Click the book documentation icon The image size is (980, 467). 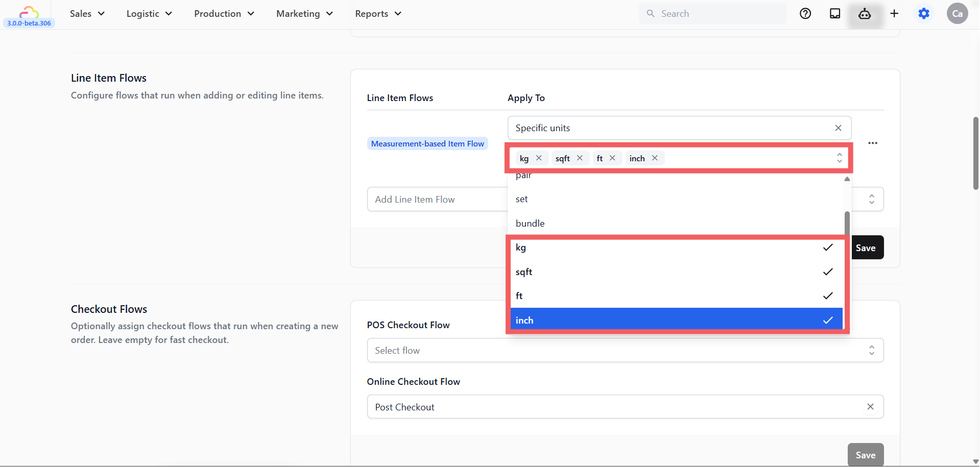coord(835,14)
